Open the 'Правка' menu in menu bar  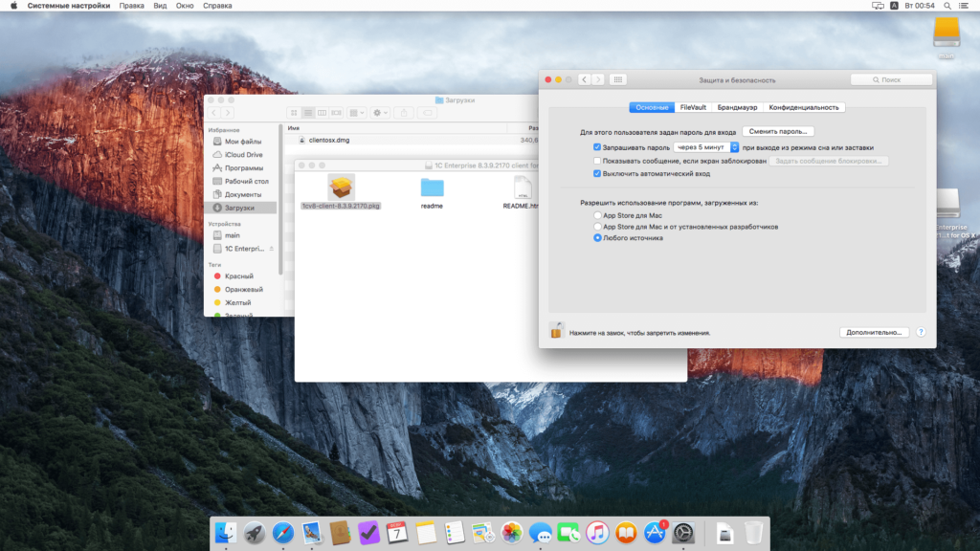(x=132, y=6)
